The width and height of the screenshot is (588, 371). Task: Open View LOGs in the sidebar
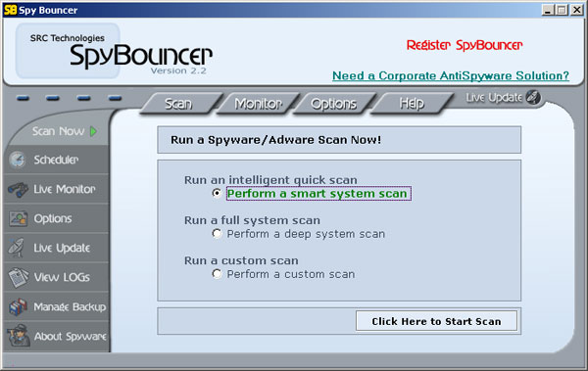[x=62, y=277]
